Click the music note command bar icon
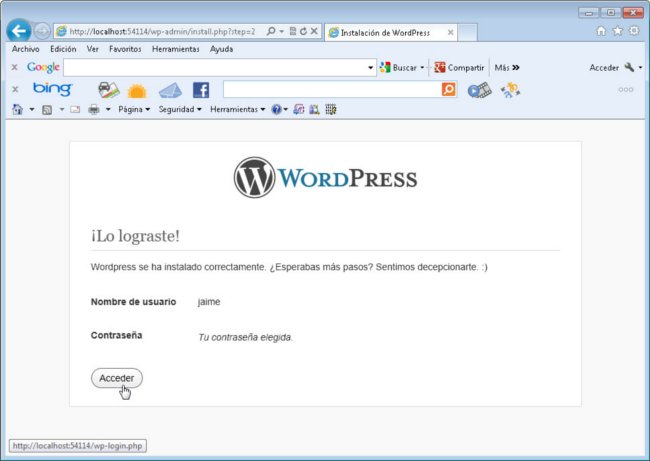The image size is (650, 461). 298,109
